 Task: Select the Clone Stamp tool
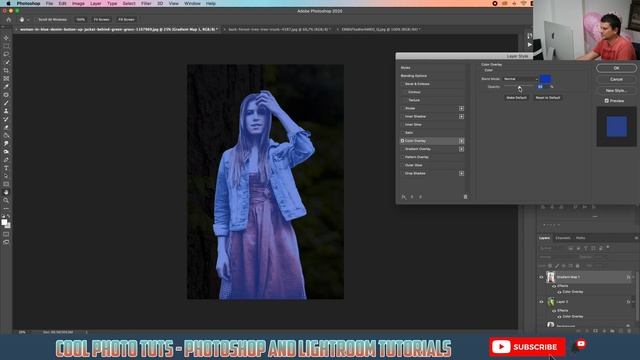click(x=6, y=111)
